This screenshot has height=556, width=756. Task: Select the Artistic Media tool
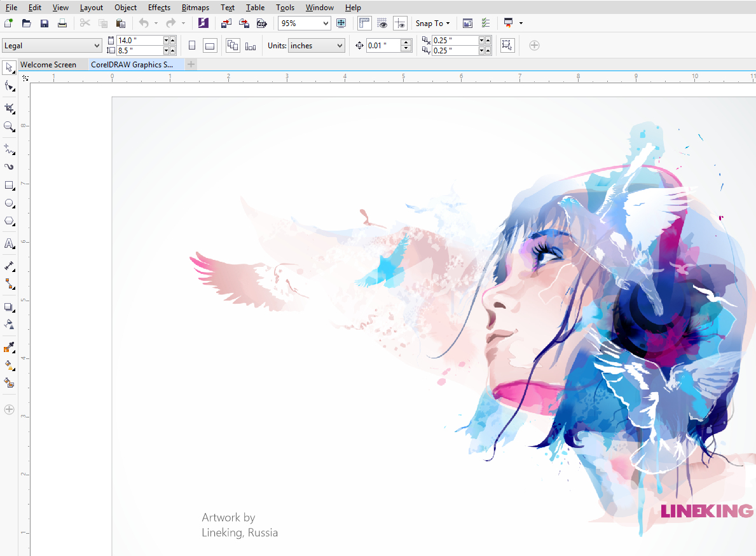[9, 167]
